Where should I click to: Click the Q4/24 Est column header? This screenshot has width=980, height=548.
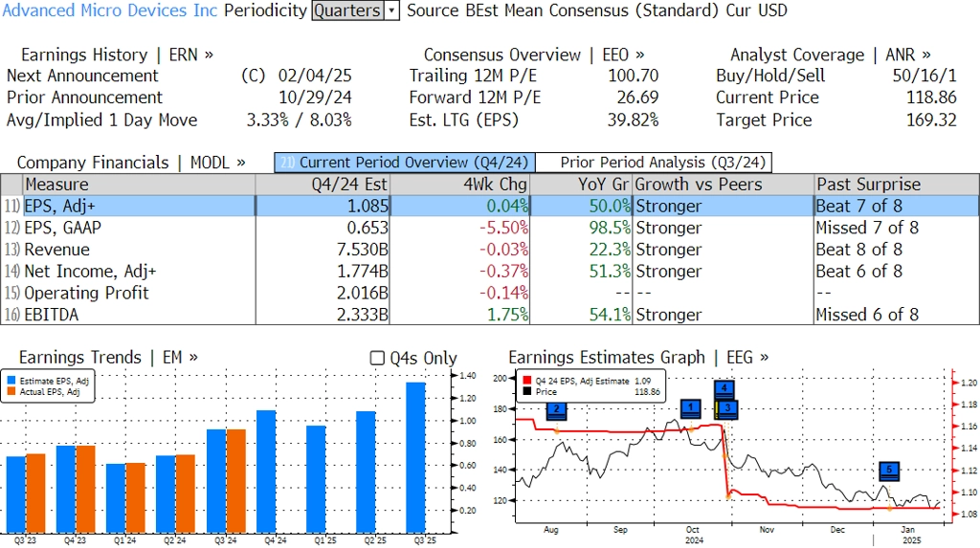pyautogui.click(x=323, y=185)
